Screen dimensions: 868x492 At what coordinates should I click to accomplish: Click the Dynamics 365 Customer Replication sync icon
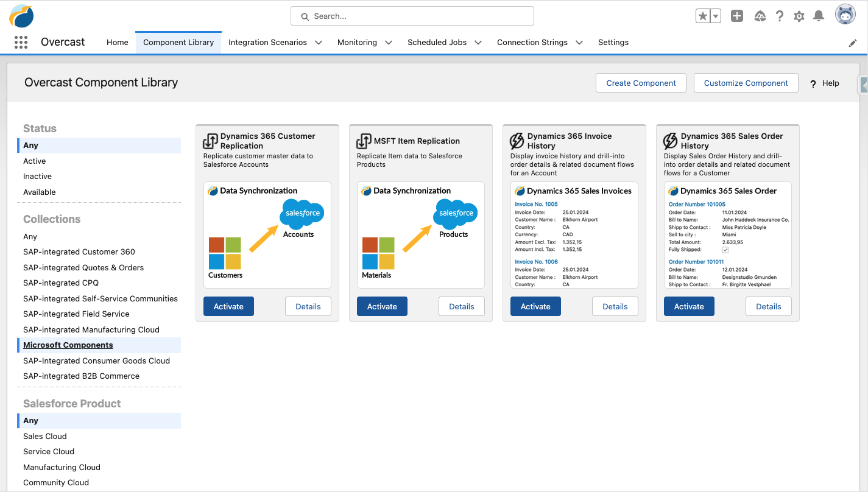coord(210,141)
